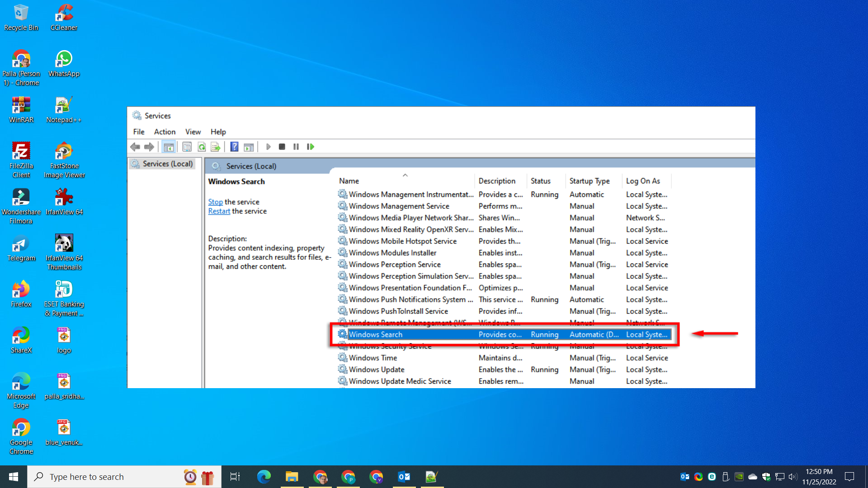Open the notification center icon

pos(849,477)
